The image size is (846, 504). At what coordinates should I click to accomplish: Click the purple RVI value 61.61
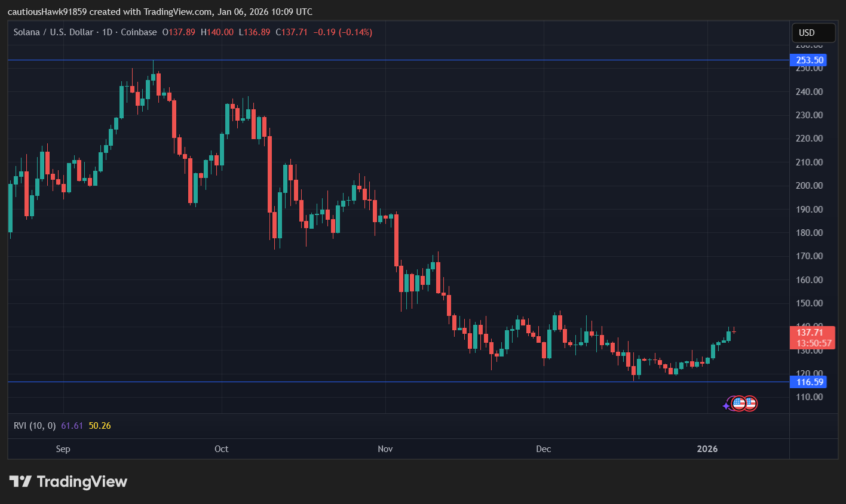point(72,426)
